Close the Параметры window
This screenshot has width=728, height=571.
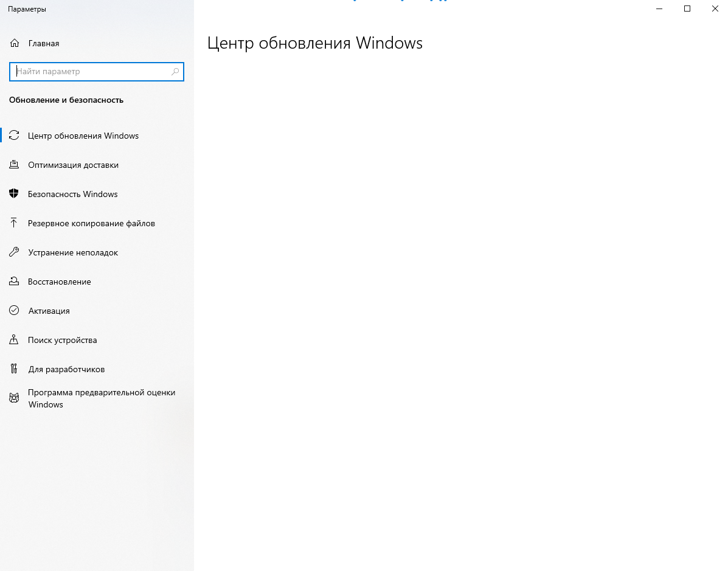pyautogui.click(x=715, y=9)
